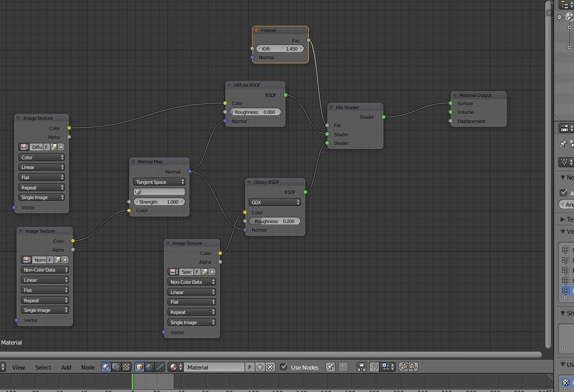Collapse the Mix Shader node
The height and width of the screenshot is (392, 574).
point(331,108)
